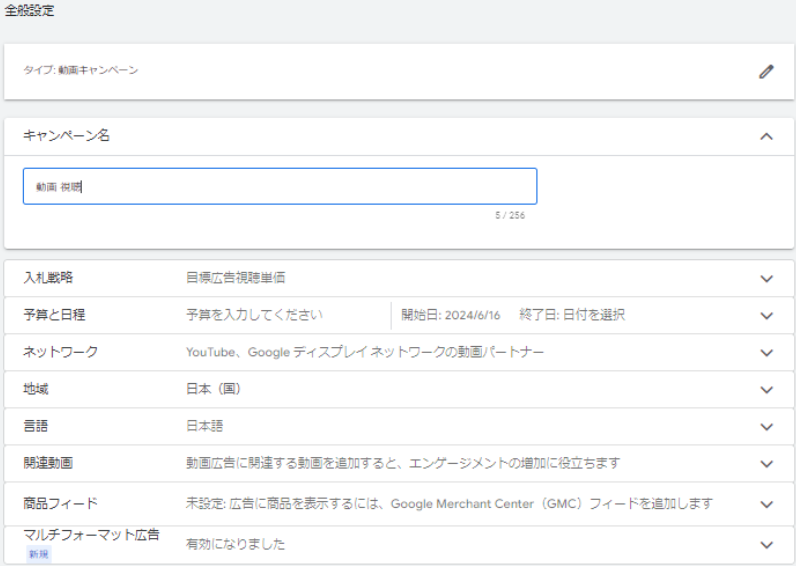The width and height of the screenshot is (796, 566).
Task: Click the 有効になりました status text
Action: click(236, 544)
